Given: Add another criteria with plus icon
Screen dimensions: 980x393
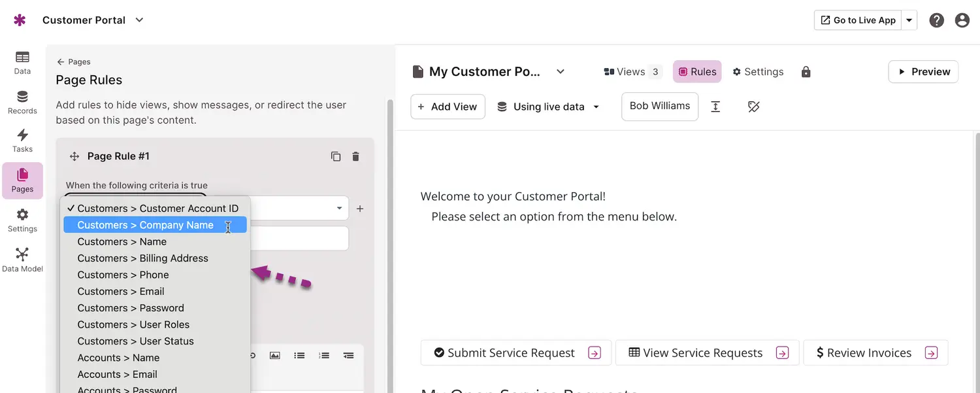Looking at the screenshot, I should [x=360, y=209].
